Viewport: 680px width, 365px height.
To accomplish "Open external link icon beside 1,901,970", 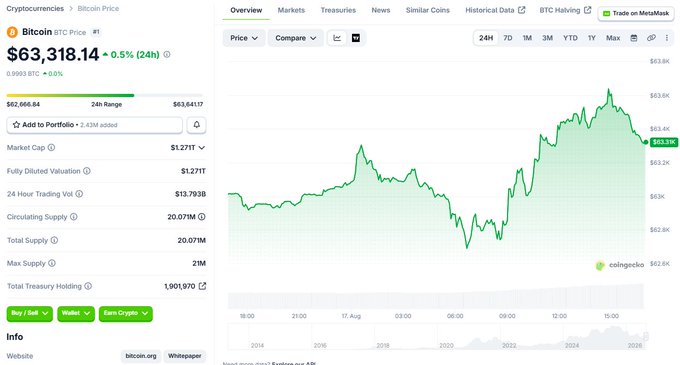I will [202, 286].
